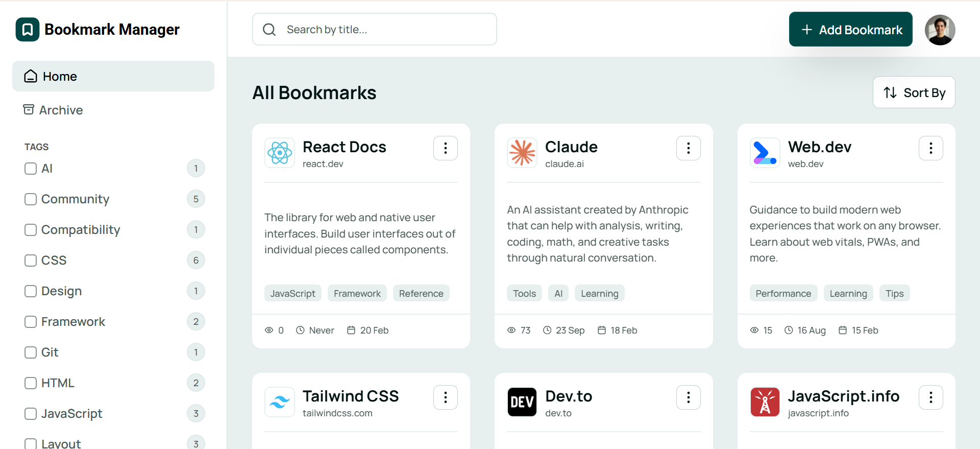This screenshot has width=980, height=449.
Task: Click the clock icon beside 16 Aug
Action: pos(789,330)
